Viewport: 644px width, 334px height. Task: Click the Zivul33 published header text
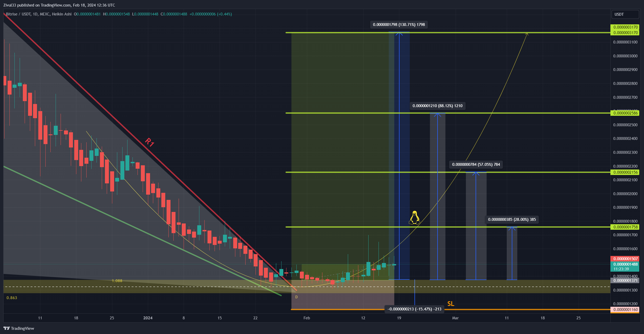tap(59, 5)
